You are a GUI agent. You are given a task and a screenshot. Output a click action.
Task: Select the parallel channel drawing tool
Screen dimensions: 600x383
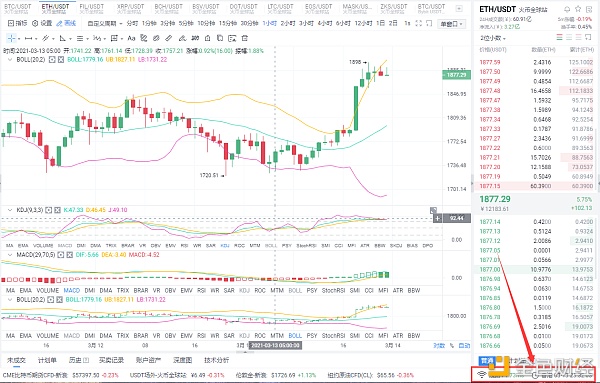pyautogui.click(x=46, y=38)
